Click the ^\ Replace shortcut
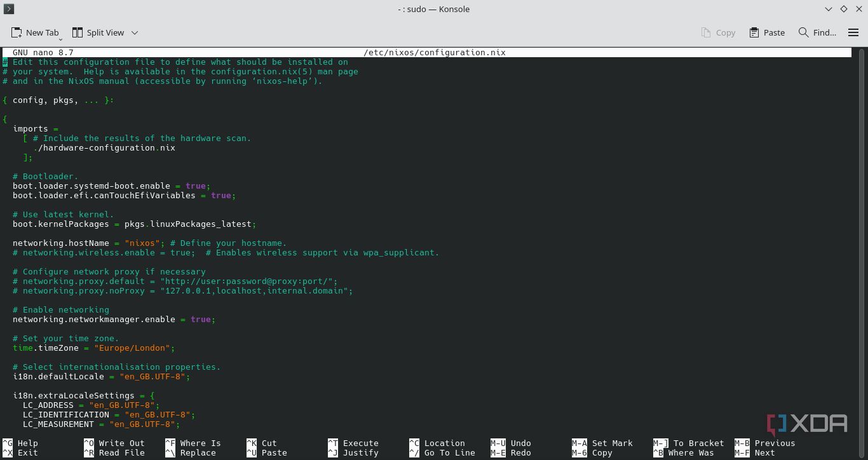The width and height of the screenshot is (868, 460). 191,453
